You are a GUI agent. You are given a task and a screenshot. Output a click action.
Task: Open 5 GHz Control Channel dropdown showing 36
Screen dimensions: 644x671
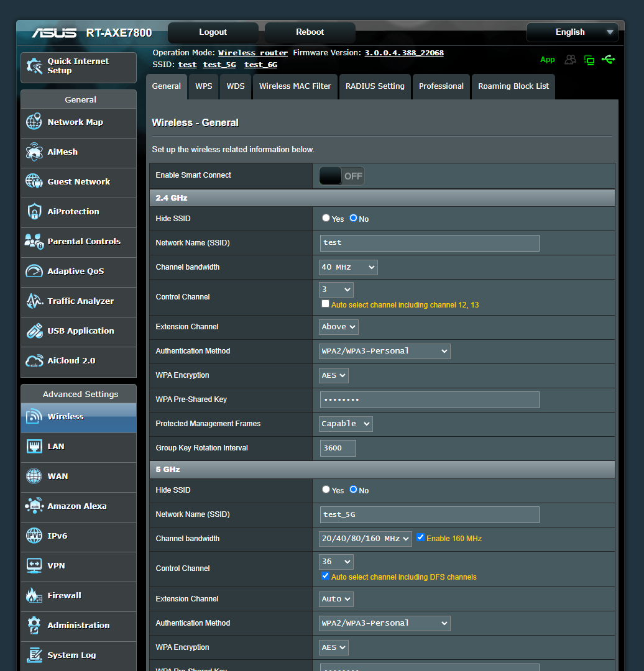(336, 562)
